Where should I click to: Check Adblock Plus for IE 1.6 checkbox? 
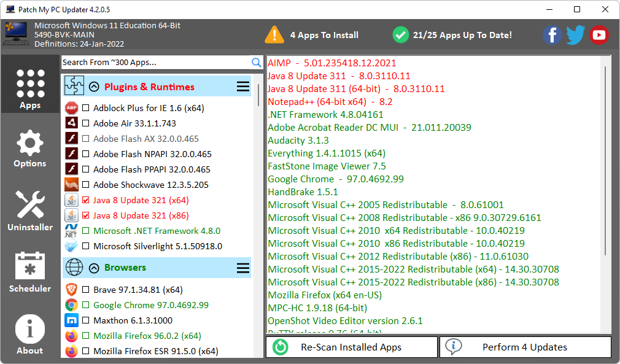[x=85, y=108]
